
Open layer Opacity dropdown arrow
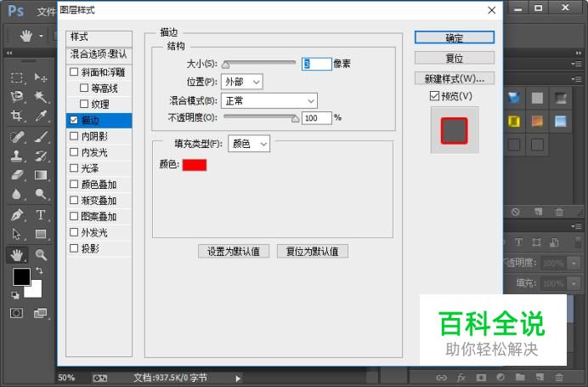tap(574, 263)
